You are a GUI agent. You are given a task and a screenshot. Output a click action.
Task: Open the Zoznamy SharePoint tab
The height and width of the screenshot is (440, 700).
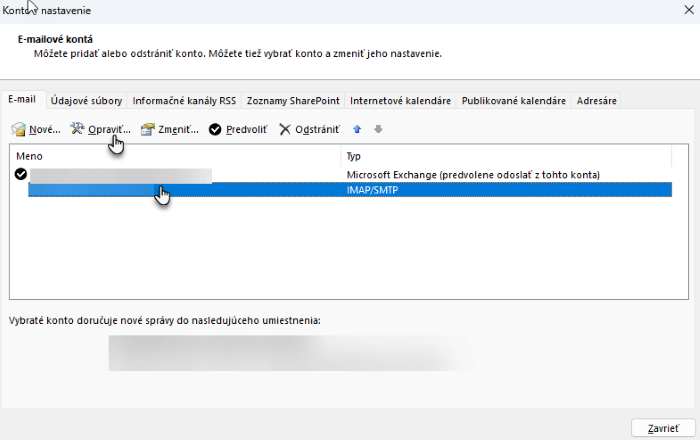click(x=293, y=101)
